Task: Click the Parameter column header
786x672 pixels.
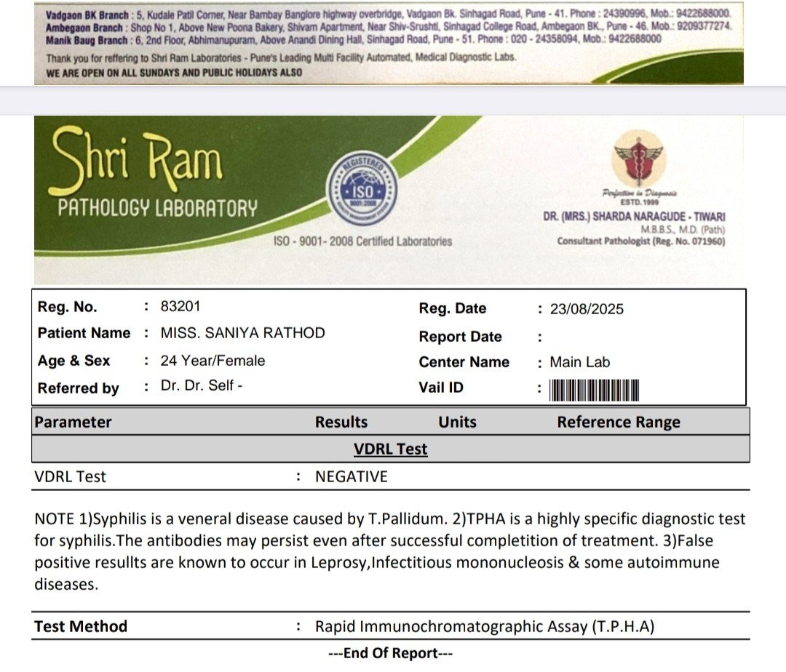Action: pos(74,423)
